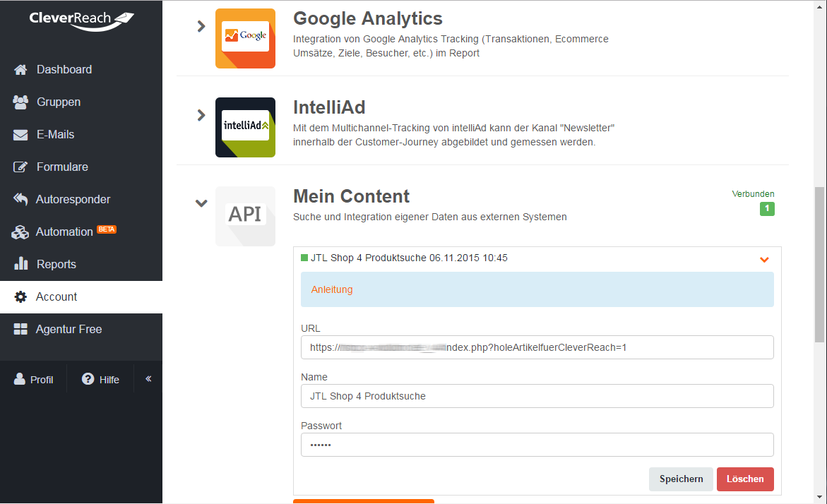Click the page vertical scrollbar thumb

point(819,265)
